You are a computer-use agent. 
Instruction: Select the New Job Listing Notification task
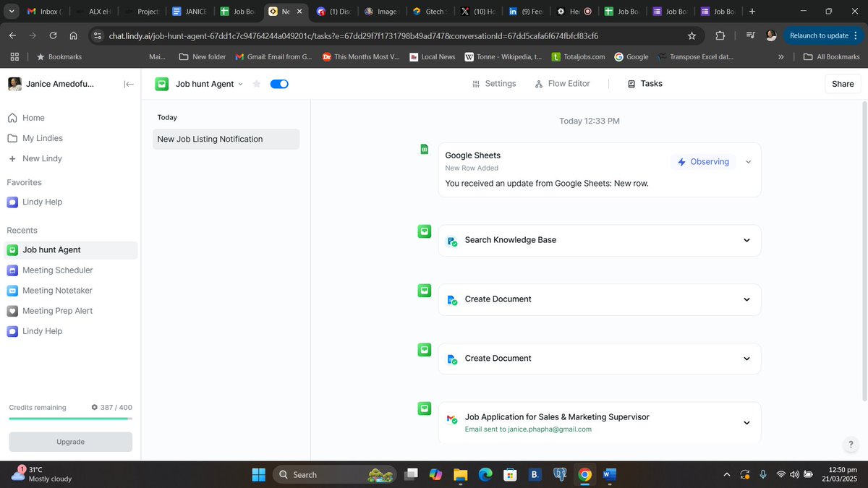coord(226,139)
